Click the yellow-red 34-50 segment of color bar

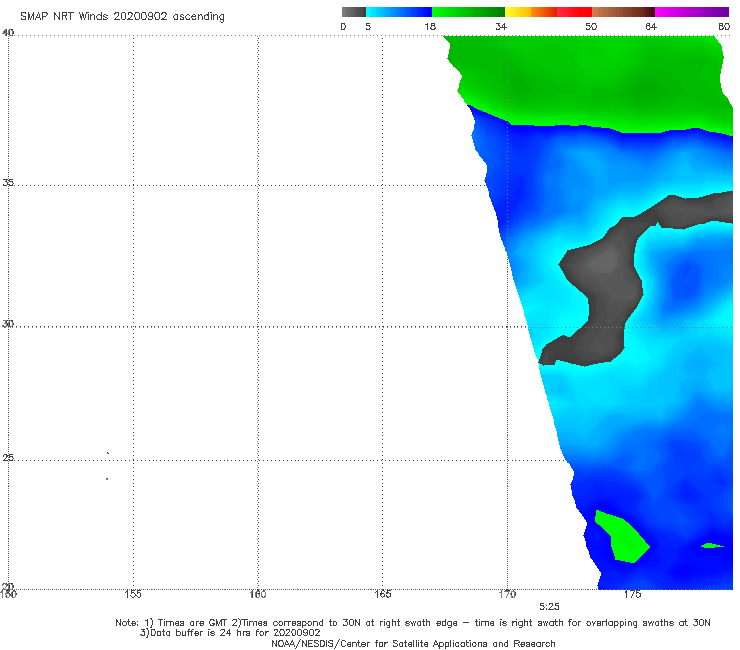click(548, 12)
